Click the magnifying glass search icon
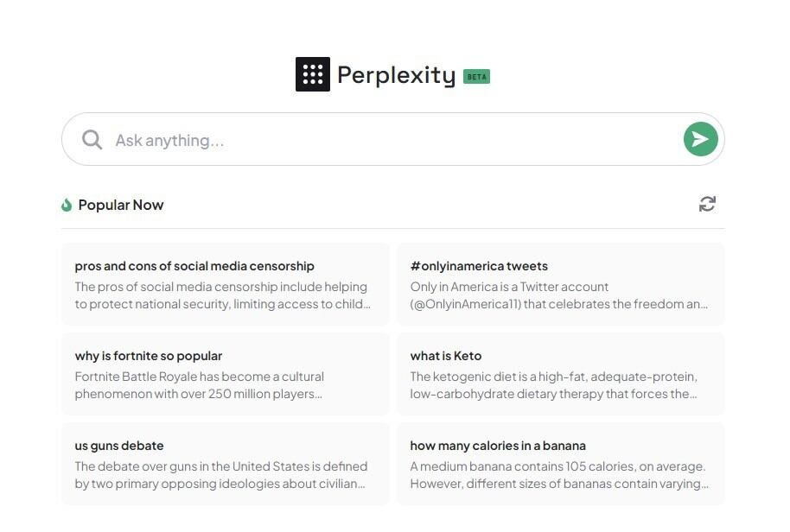The width and height of the screenshot is (790, 532). click(x=92, y=140)
